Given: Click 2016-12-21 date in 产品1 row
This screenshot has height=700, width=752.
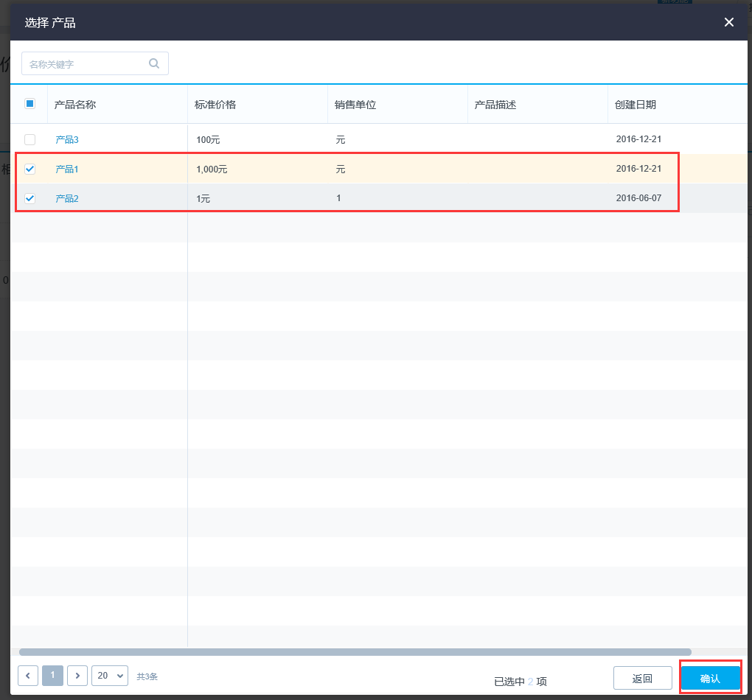Looking at the screenshot, I should (x=638, y=168).
